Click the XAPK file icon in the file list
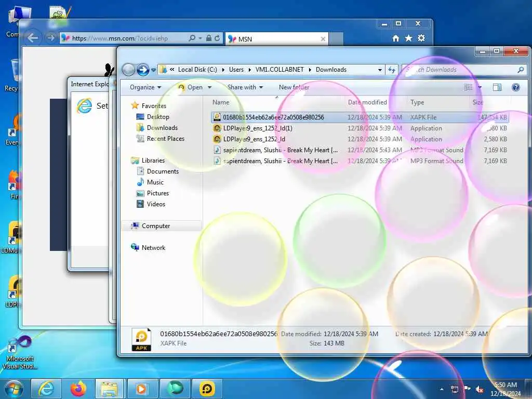 (x=217, y=117)
